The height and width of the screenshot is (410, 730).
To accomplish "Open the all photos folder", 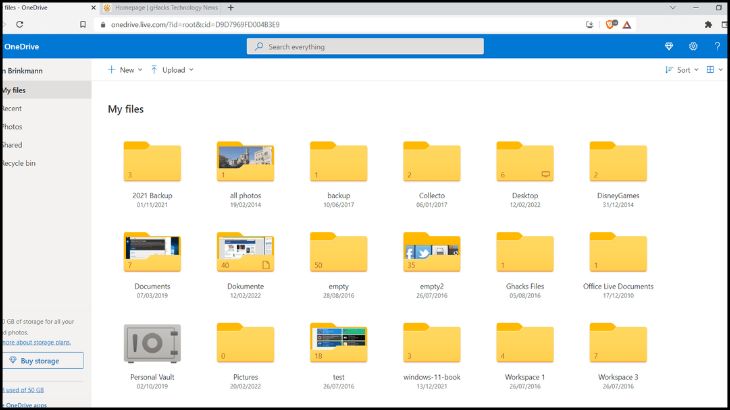I will [x=245, y=161].
